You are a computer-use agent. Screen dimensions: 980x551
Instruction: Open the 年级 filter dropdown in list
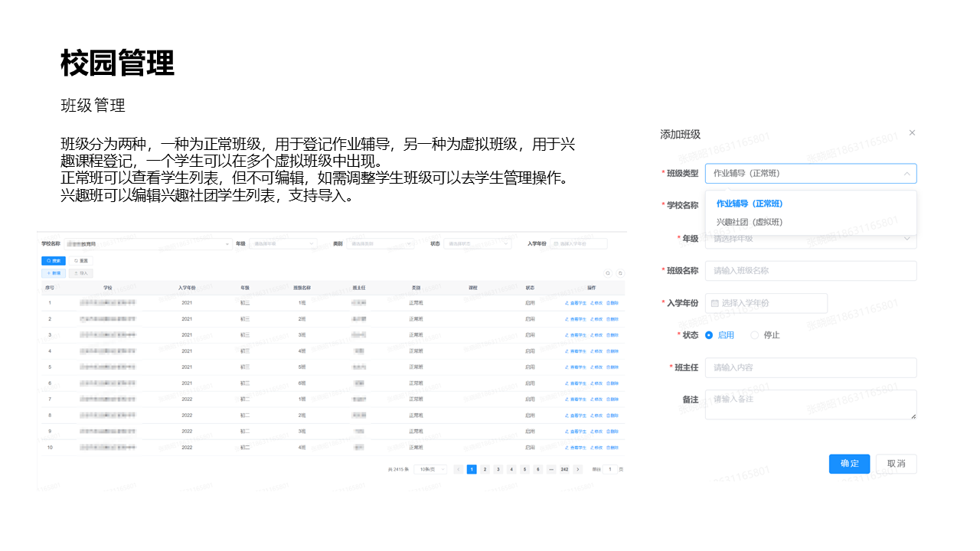[283, 243]
